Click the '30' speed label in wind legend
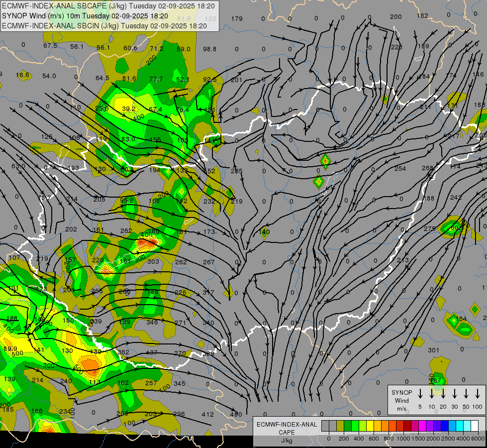Screen dimensions: 487x448 (454, 407)
